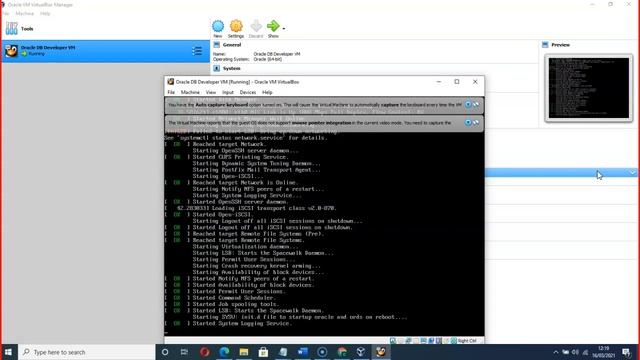Open Word from the taskbar
The width and height of the screenshot is (640, 360).
302,352
